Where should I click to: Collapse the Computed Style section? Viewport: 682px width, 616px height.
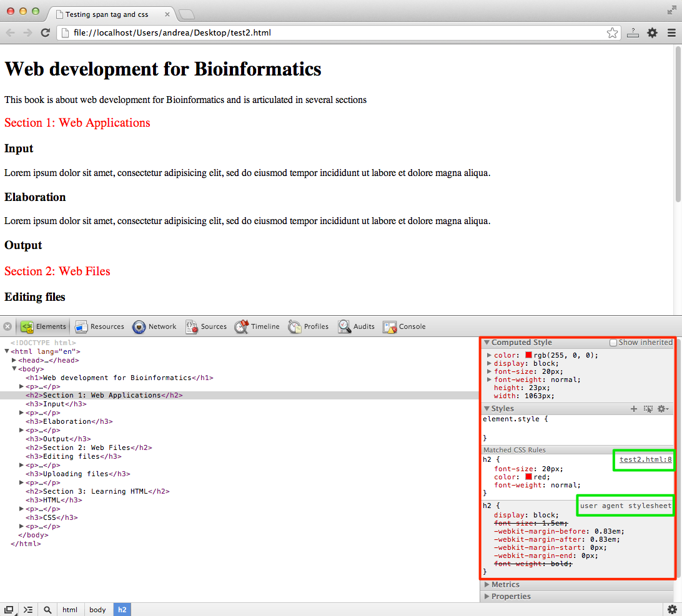487,343
